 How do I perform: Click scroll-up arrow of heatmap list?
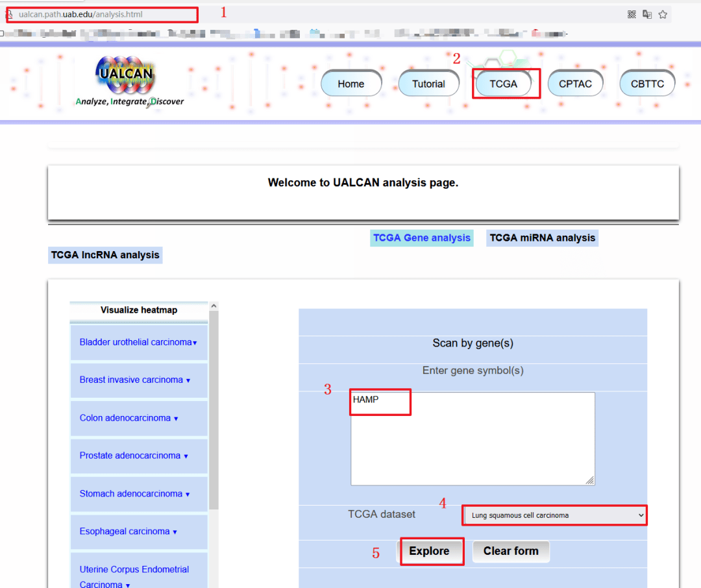[x=214, y=306]
